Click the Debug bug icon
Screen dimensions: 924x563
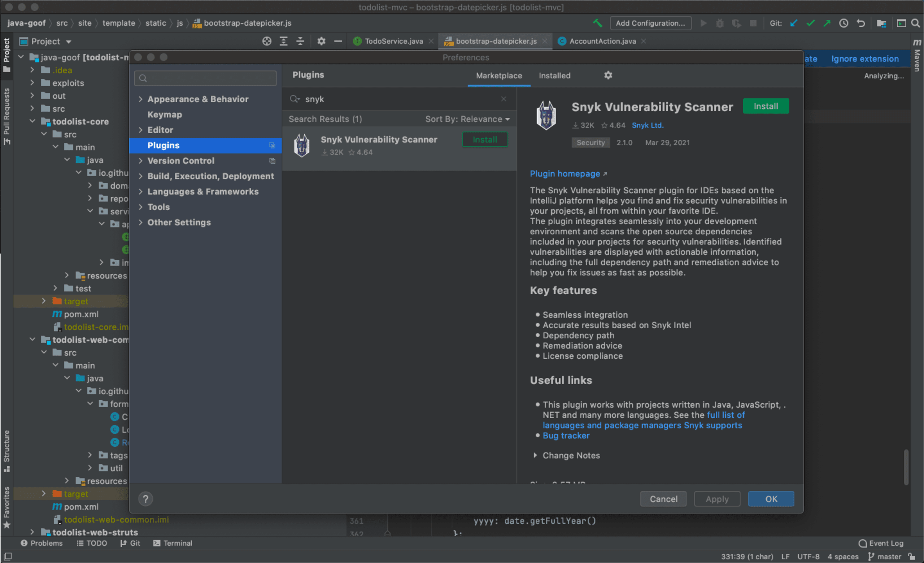click(x=720, y=23)
